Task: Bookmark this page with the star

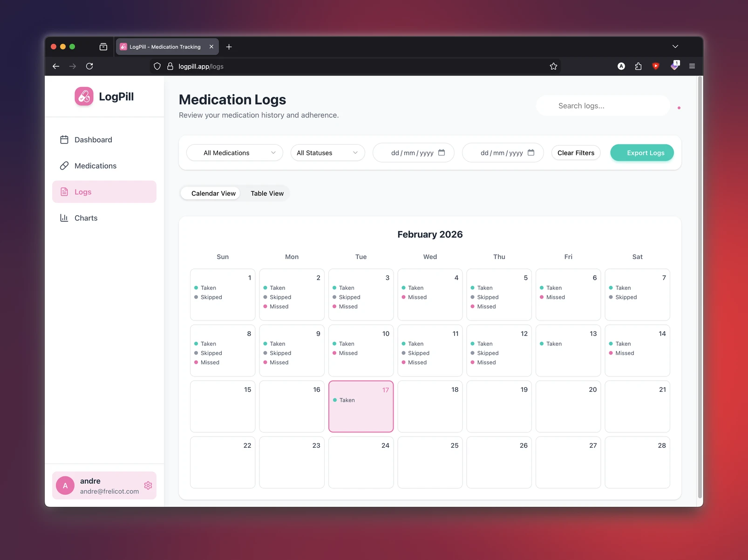Action: click(x=553, y=66)
